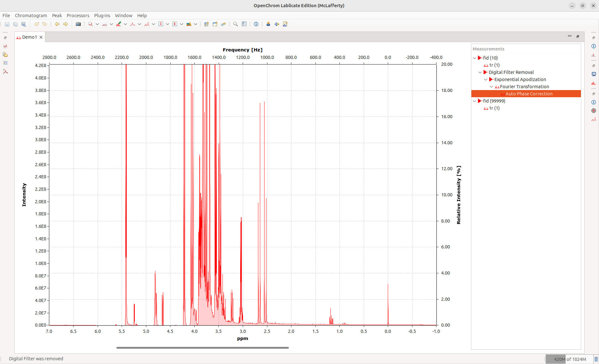The height and width of the screenshot is (364, 599).
Task: Click the horizontal scrollbar under the chart
Action: [x=202, y=347]
